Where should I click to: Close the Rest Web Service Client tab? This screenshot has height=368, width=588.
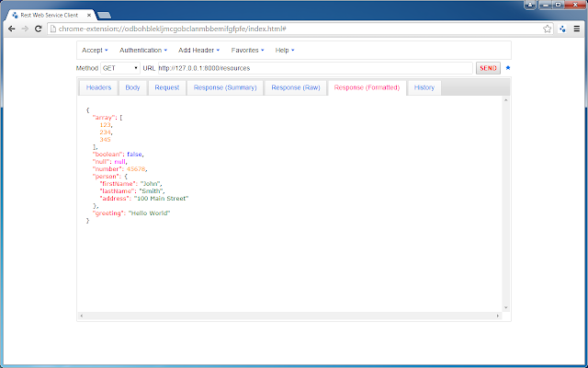pyautogui.click(x=89, y=16)
